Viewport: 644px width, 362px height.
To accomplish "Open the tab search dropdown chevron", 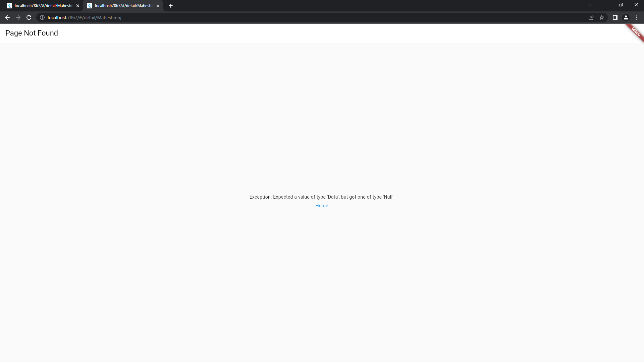I will coord(590,5).
